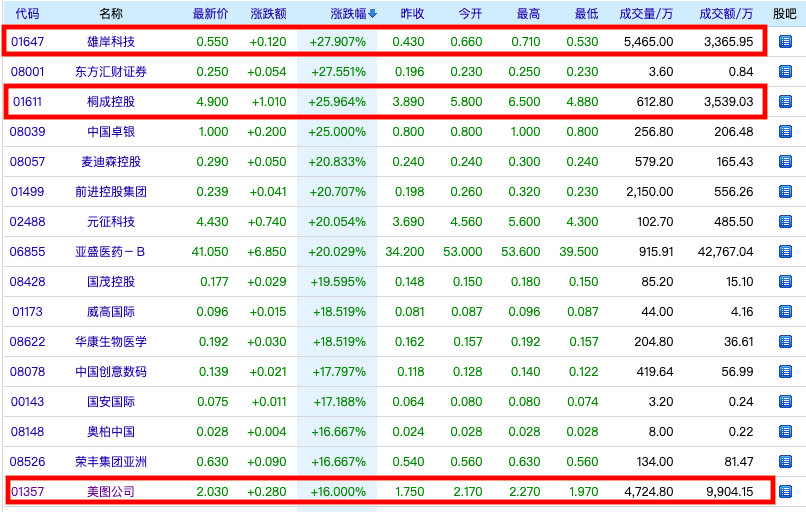The image size is (806, 512).
Task: Open stock name 中国卓银 link
Action: pyautogui.click(x=111, y=132)
